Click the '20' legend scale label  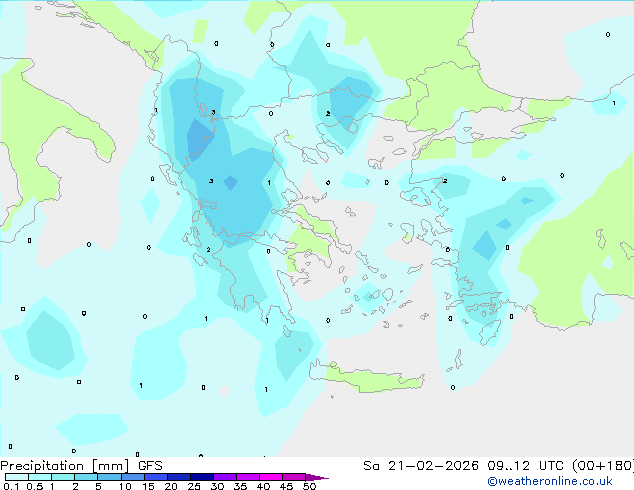pyautogui.click(x=171, y=486)
